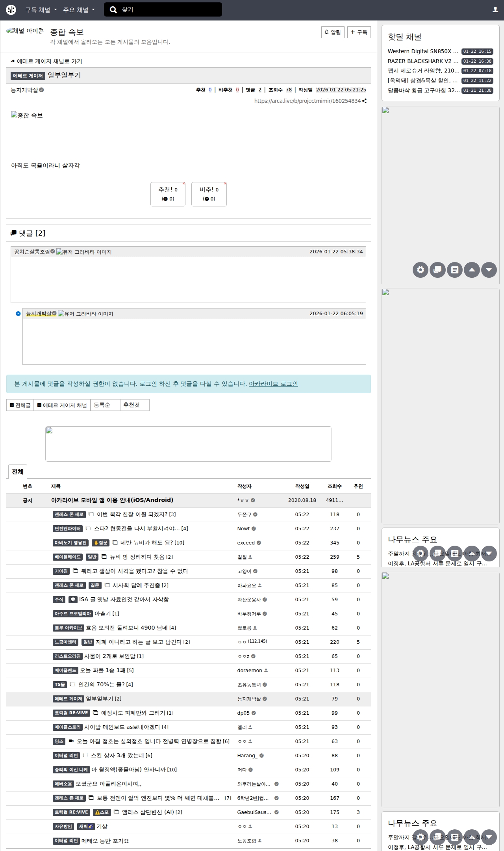The width and height of the screenshot is (504, 851).
Task: Toggle the 알림 notification bell button
Action: tap(333, 32)
